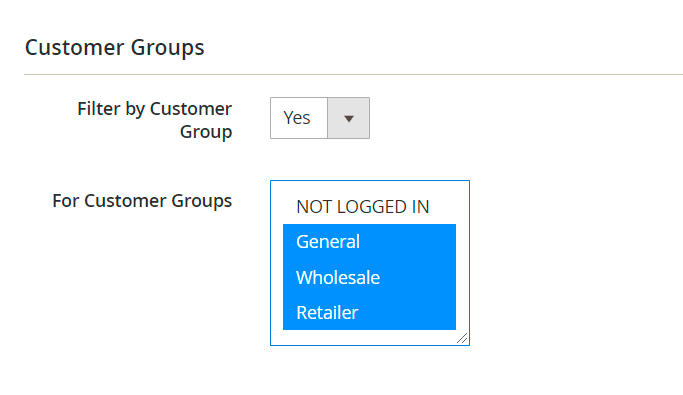
Task: Click the blue highlight right of the Wholesale text
Action: (x=418, y=277)
